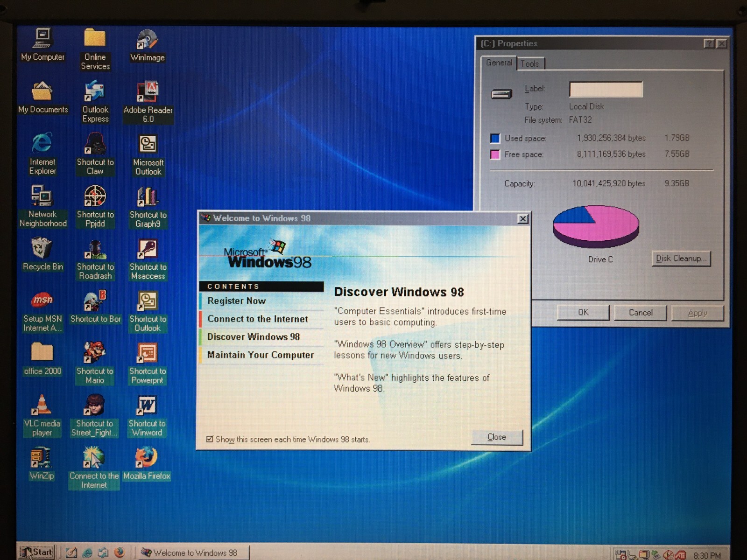Select the Setup MSN Internet Access icon
This screenshot has height=560, width=747.
[x=42, y=311]
